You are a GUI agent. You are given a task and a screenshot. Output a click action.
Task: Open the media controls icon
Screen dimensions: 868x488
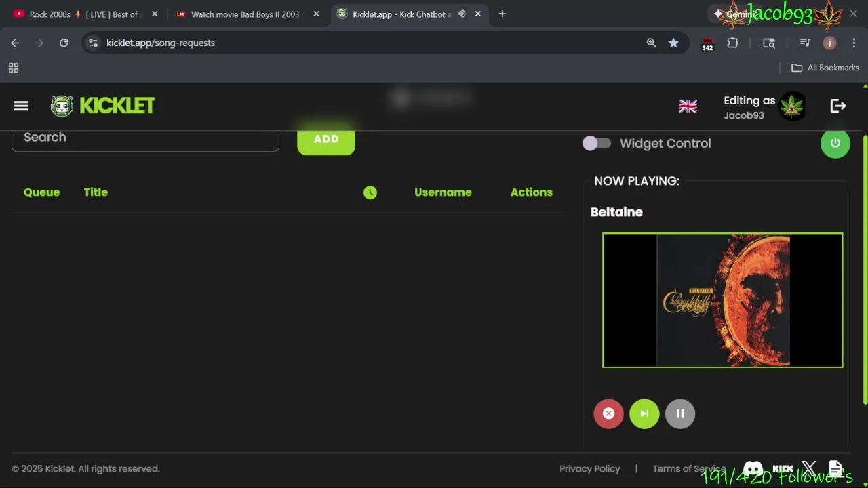pos(805,43)
